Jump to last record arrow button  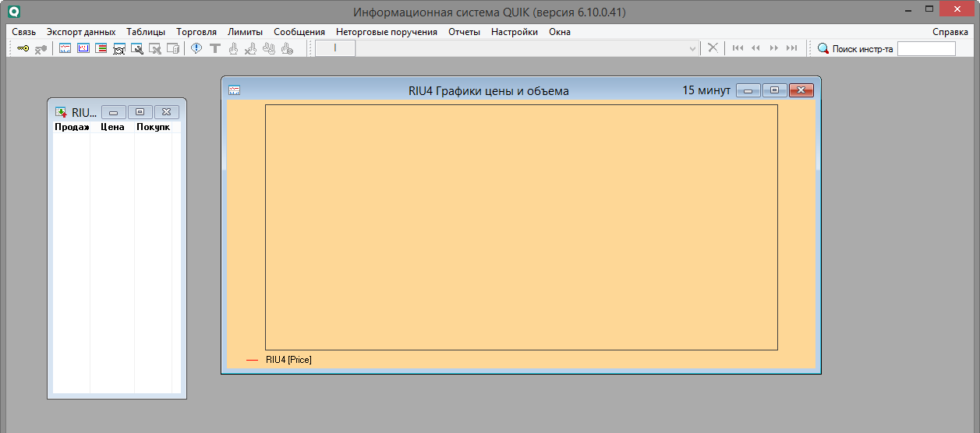pos(792,48)
